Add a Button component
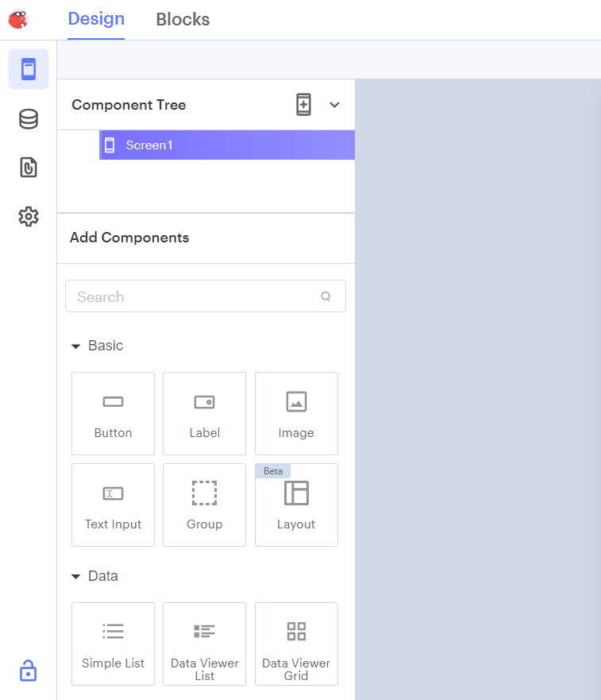 (x=113, y=413)
